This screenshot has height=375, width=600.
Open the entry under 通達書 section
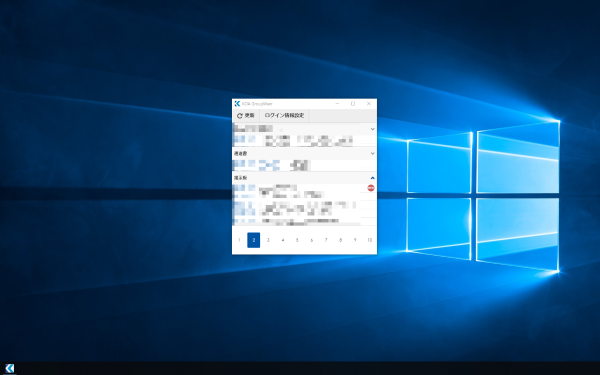pyautogui.click(x=304, y=165)
